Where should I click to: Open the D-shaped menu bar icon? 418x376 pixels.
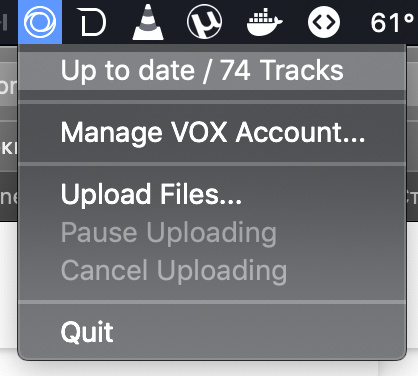93,22
